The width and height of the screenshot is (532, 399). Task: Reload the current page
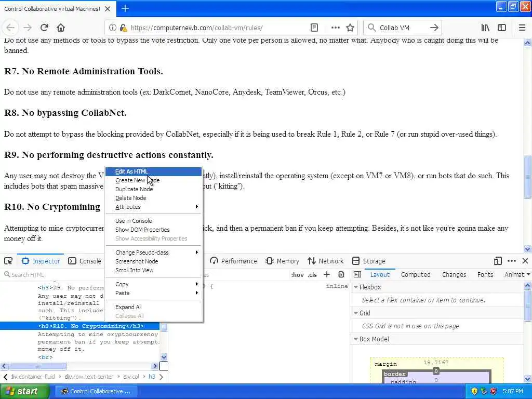pos(44,28)
